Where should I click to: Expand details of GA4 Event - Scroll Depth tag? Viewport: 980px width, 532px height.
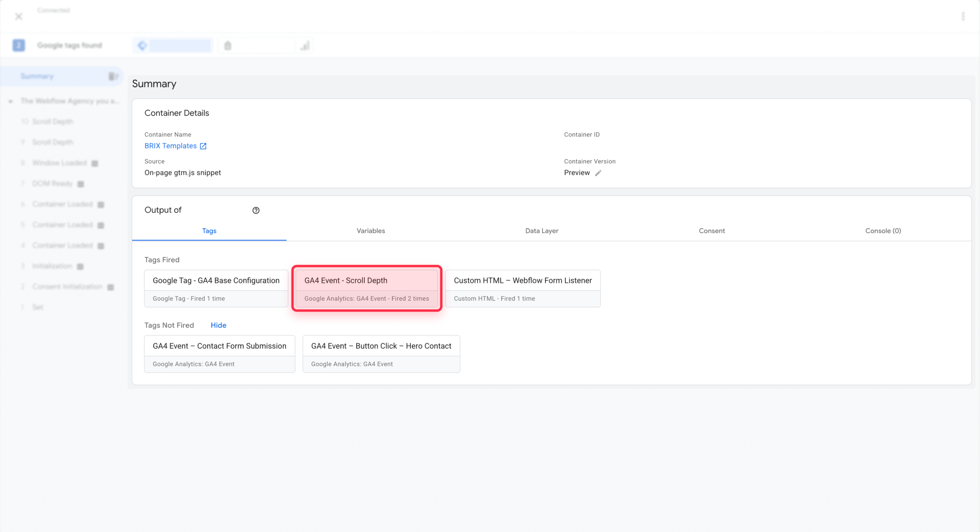tap(366, 280)
